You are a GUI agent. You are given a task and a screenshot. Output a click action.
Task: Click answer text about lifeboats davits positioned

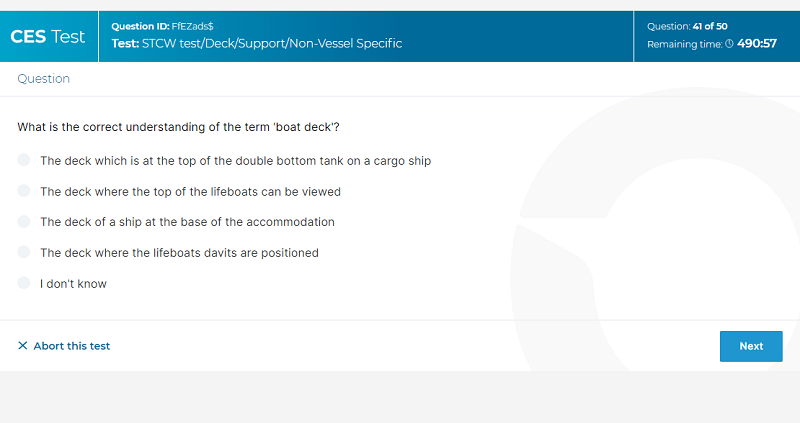[x=180, y=253]
